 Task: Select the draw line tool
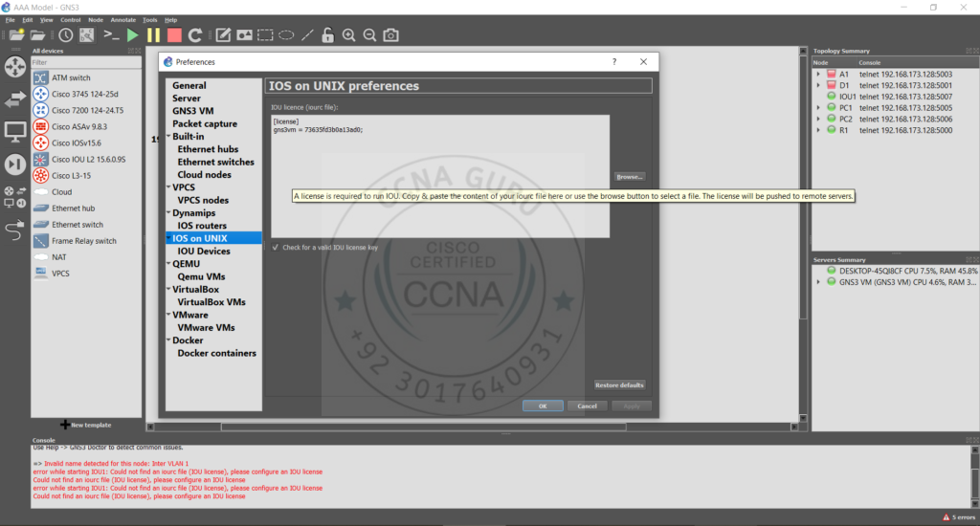[x=307, y=35]
